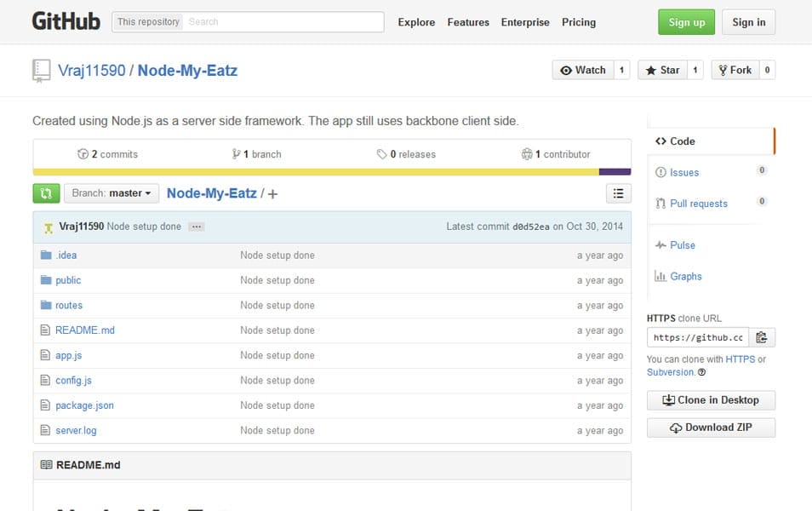
Task: Open the This repository search scope selector
Action: point(146,21)
